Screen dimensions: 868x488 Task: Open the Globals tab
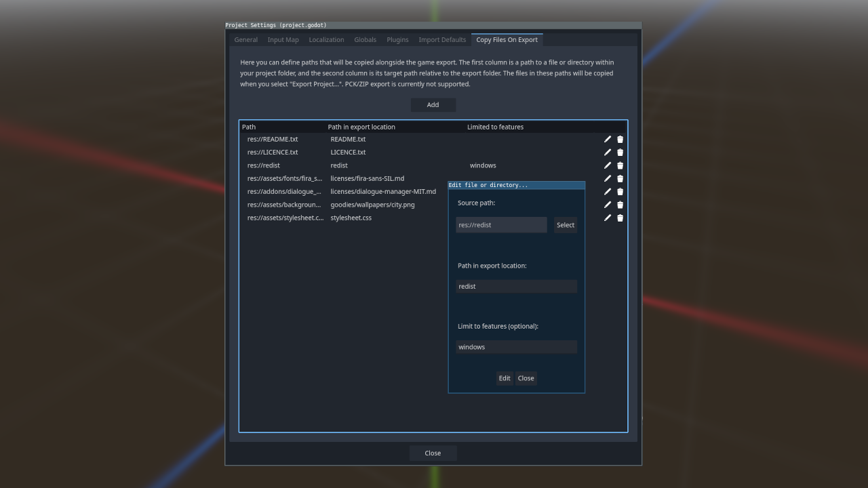(365, 40)
